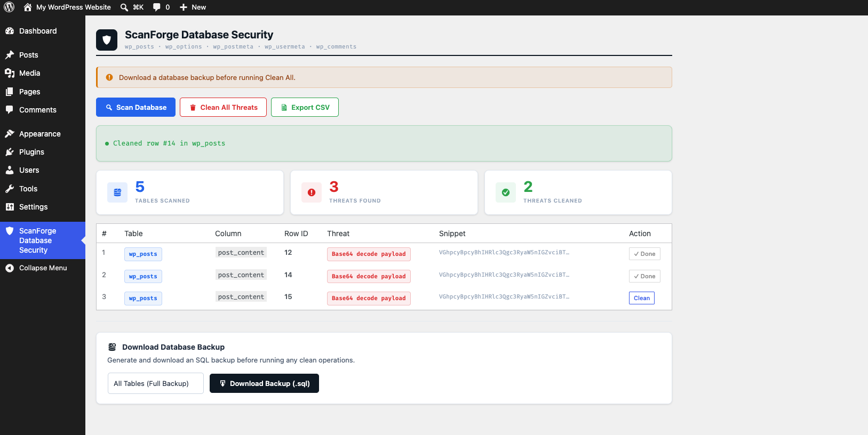868x435 pixels.
Task: Click the WordPress logo icon
Action: pos(9,7)
